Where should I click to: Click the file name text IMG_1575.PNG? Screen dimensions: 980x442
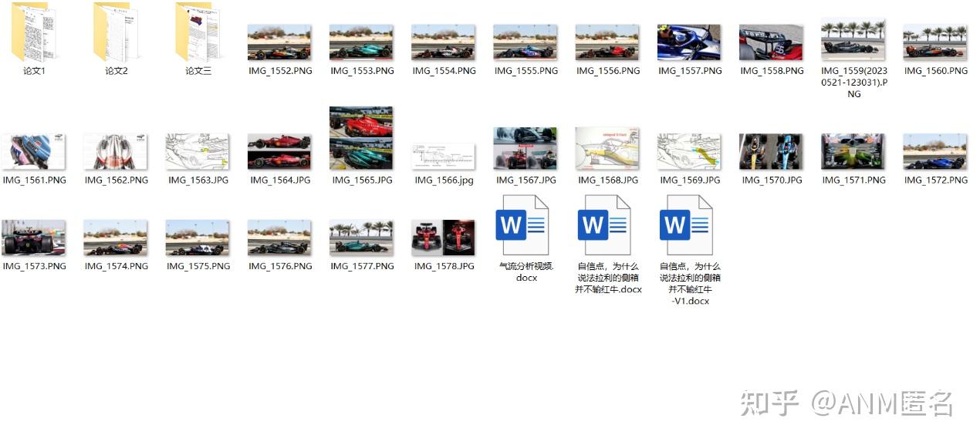pos(198,266)
